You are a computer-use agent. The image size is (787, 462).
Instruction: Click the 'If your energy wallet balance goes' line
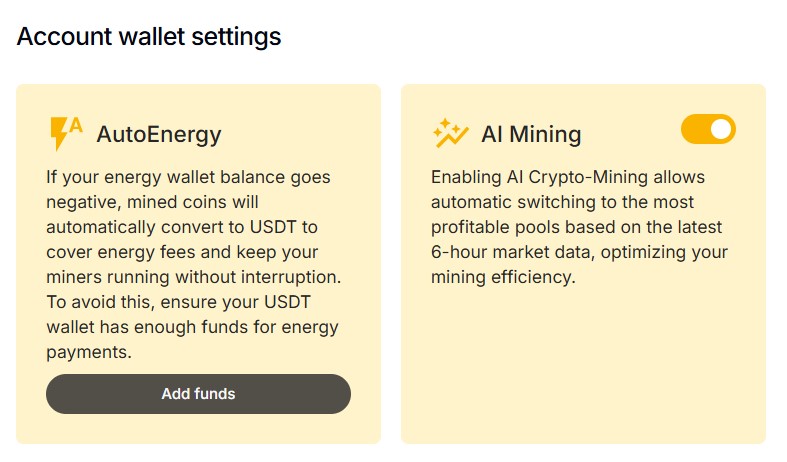click(188, 177)
